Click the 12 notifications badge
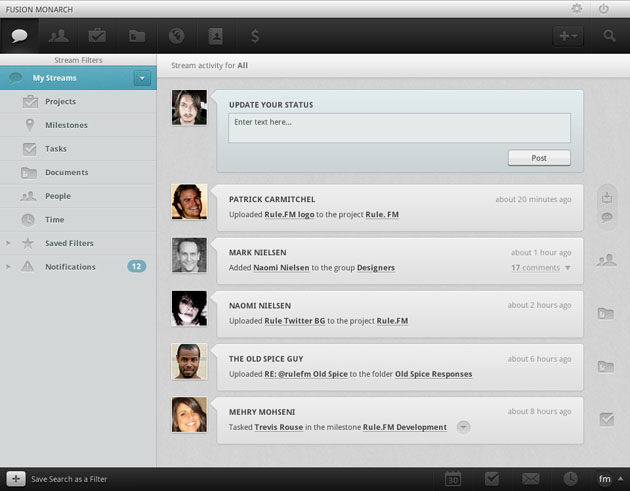 (x=137, y=266)
